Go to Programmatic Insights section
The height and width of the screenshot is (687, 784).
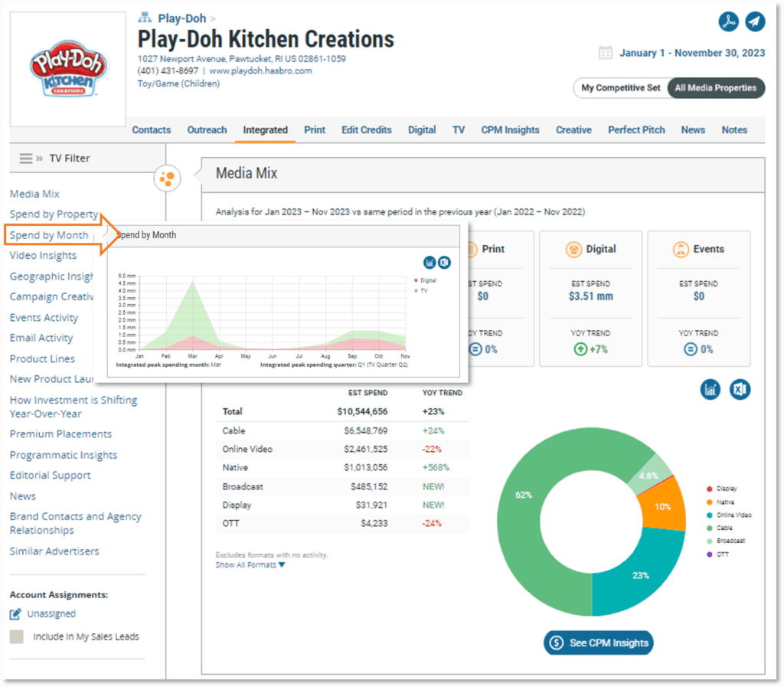(x=64, y=455)
